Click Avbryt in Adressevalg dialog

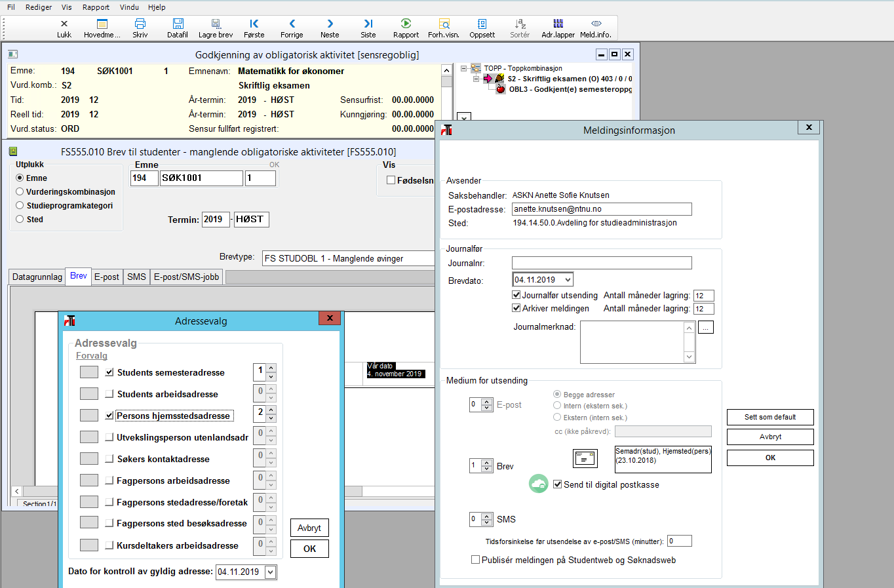click(309, 528)
